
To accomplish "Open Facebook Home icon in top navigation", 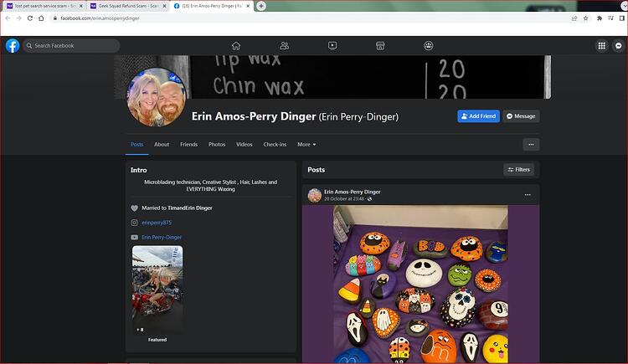I will 236,46.
